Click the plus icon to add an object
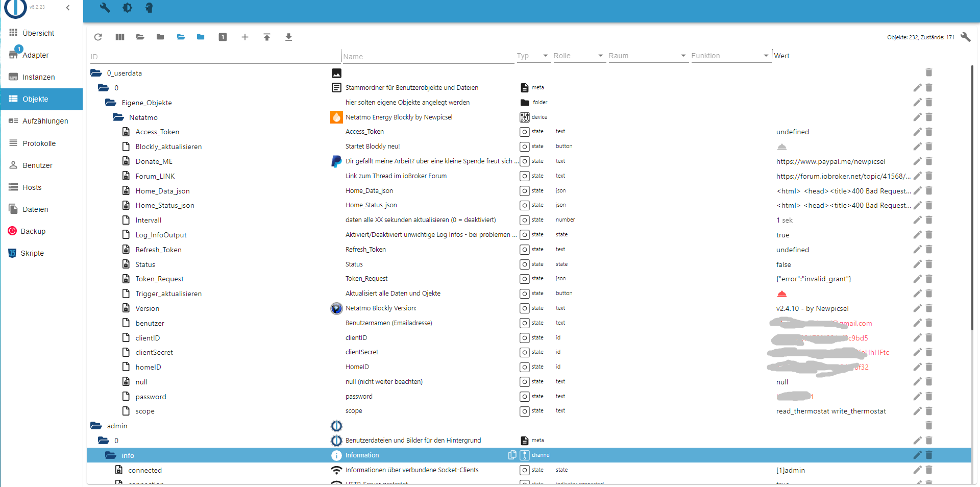Image resolution: width=980 pixels, height=487 pixels. 245,37
